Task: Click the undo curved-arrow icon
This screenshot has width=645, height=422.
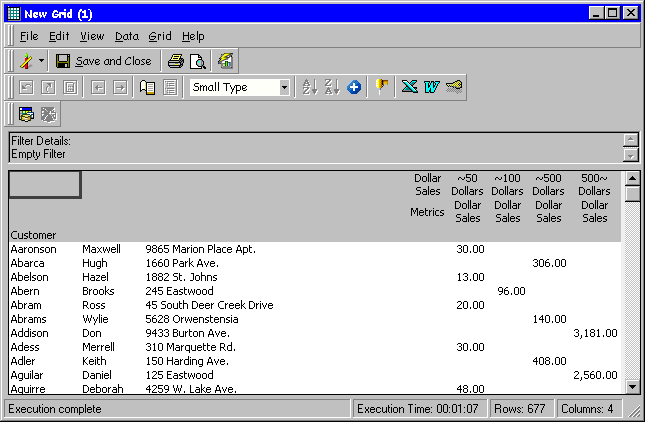Action: tap(26, 87)
